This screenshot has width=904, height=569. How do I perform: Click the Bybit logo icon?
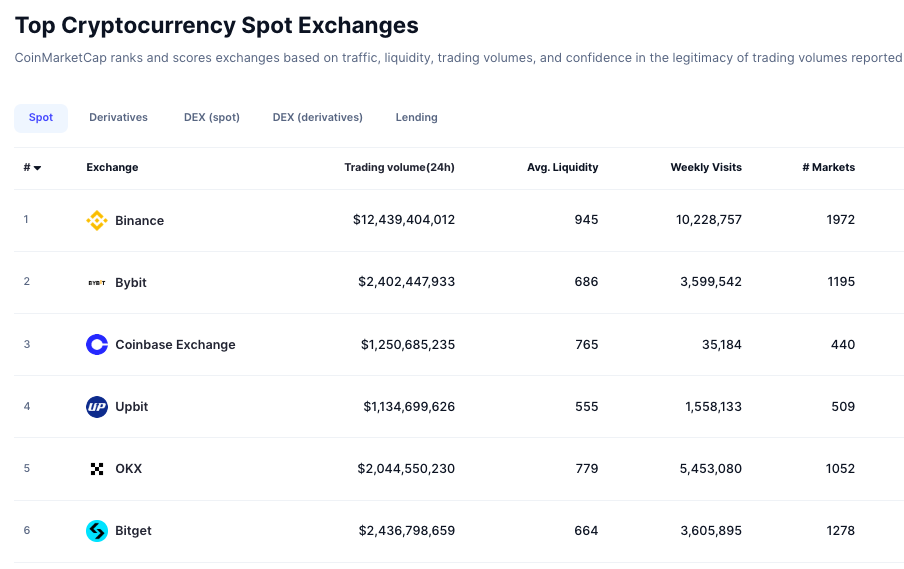point(97,282)
